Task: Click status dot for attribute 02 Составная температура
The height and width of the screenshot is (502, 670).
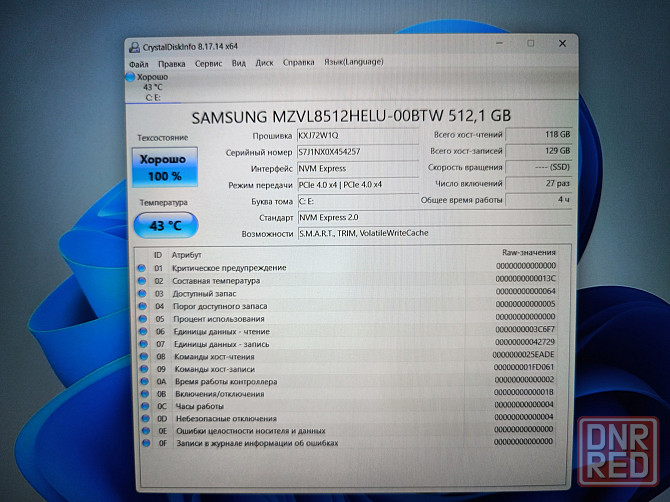Action: tap(142, 281)
